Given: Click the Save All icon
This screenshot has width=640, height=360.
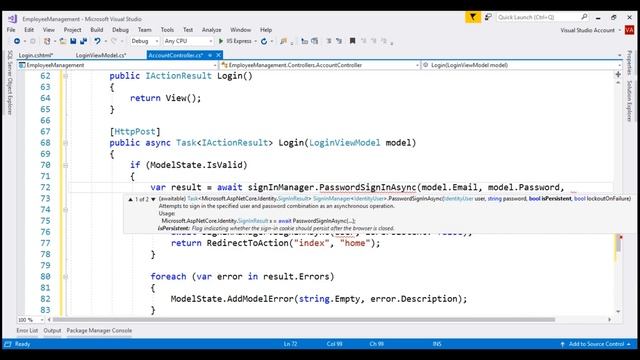Looking at the screenshot, I should click(x=84, y=41).
